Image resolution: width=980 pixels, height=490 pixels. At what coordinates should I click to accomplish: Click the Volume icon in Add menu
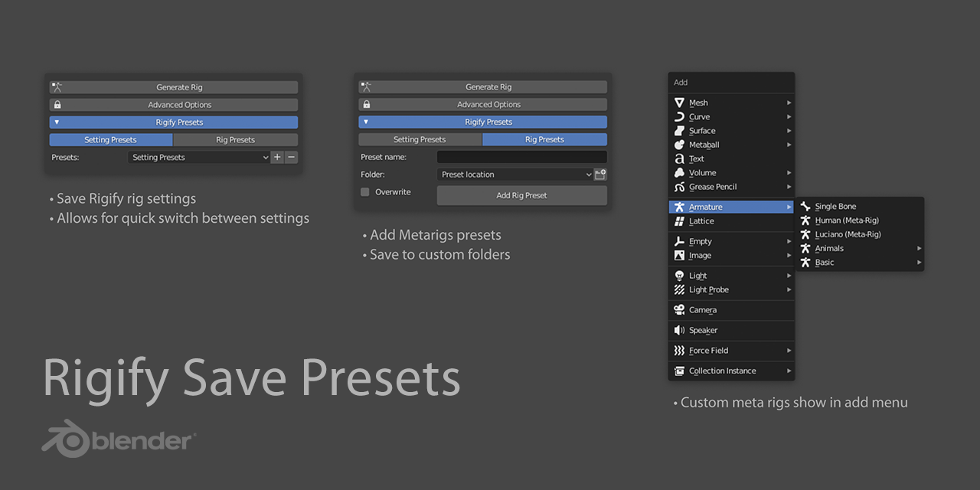coord(679,173)
